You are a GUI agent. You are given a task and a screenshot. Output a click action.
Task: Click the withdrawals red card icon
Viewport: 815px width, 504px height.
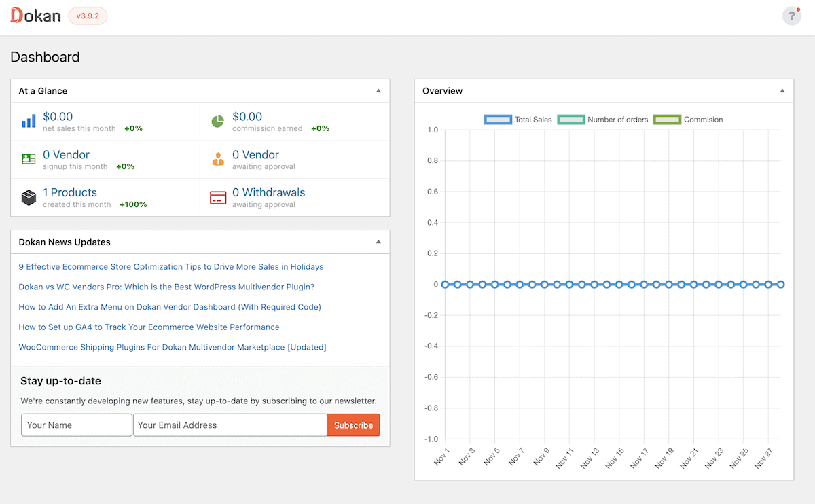(217, 198)
